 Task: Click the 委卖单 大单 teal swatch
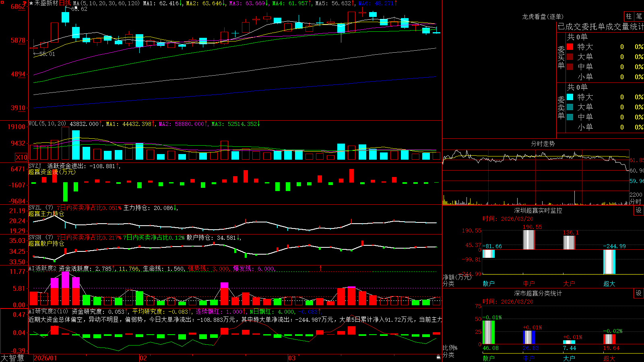click(570, 107)
